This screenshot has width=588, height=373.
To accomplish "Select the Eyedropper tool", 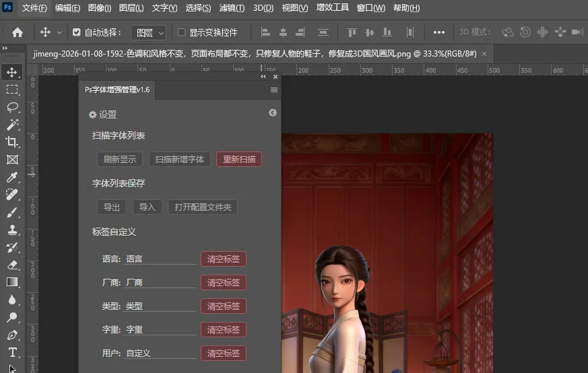I will click(x=12, y=177).
